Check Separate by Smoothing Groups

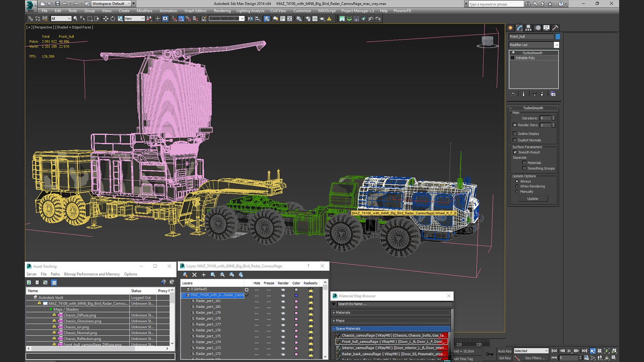(x=524, y=168)
